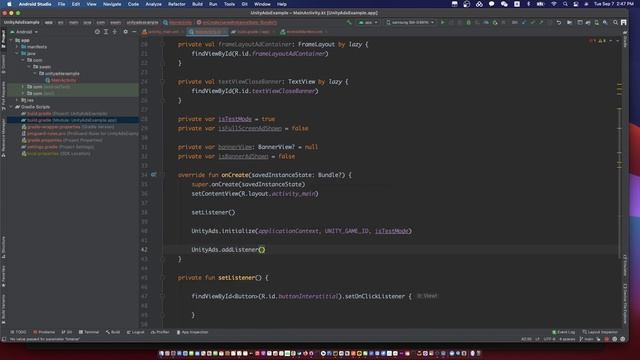
Task: Open the Android project view dropdown
Action: (x=24, y=32)
